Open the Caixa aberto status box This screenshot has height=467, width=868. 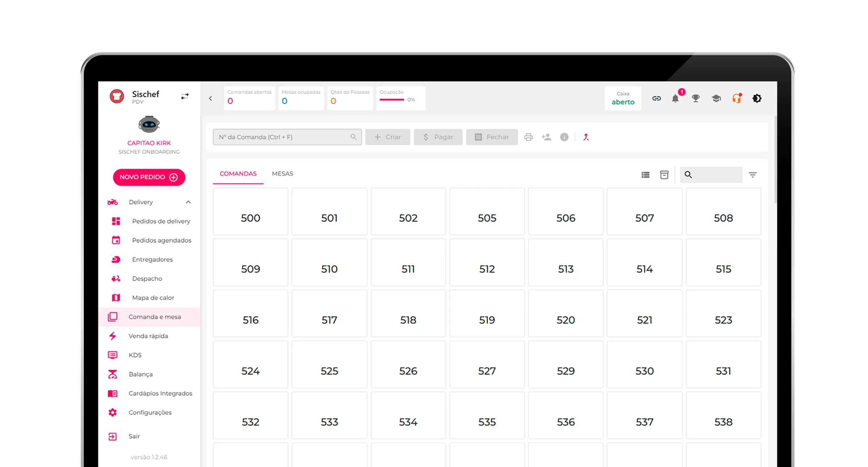(x=623, y=98)
